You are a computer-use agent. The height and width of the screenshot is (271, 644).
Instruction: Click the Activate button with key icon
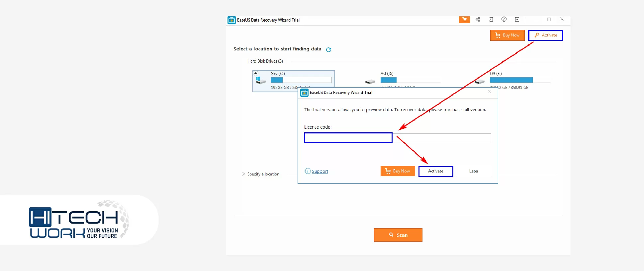point(546,35)
